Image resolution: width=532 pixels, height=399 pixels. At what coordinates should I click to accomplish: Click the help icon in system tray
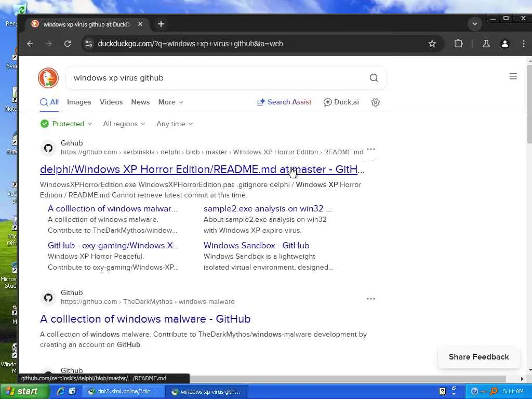tap(475, 391)
